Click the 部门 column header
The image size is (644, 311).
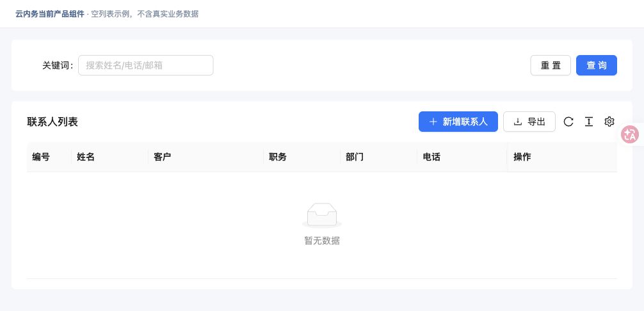click(x=379, y=157)
